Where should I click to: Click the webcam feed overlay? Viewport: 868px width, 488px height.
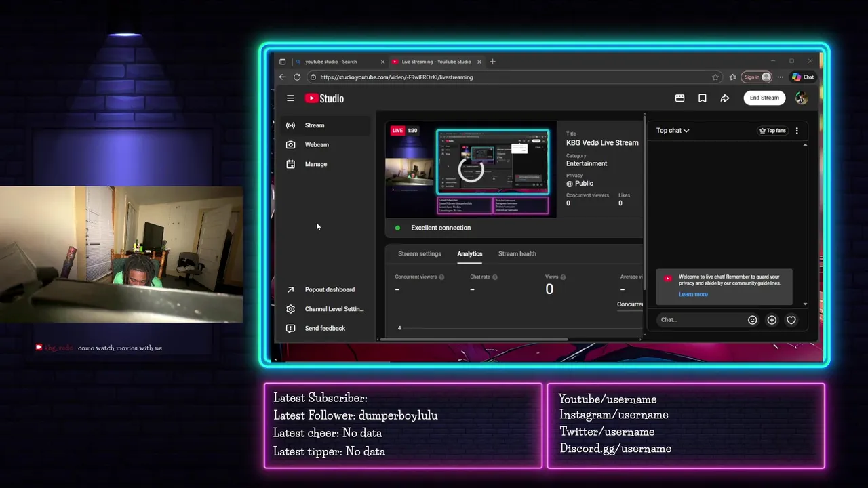pyautogui.click(x=121, y=254)
